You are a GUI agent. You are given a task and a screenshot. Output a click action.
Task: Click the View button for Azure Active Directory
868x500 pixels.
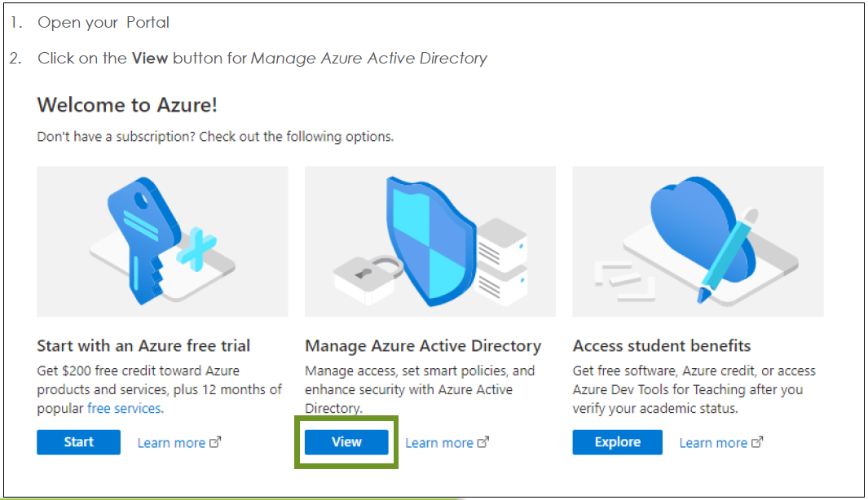346,442
